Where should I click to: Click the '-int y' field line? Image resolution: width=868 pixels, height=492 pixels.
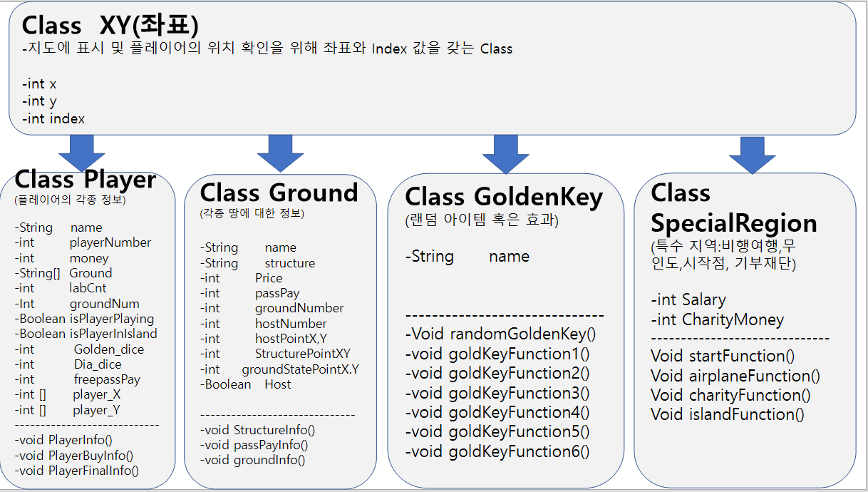click(38, 101)
